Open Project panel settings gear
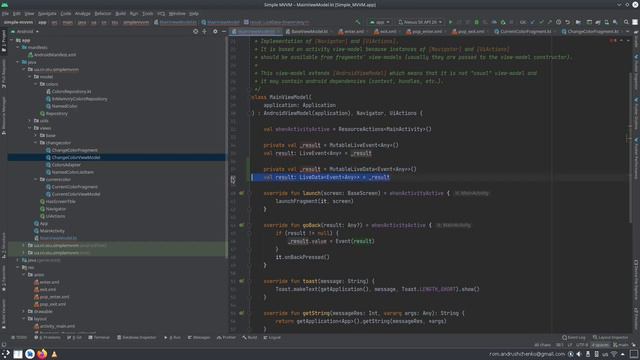640x360 pixels. [215, 31]
